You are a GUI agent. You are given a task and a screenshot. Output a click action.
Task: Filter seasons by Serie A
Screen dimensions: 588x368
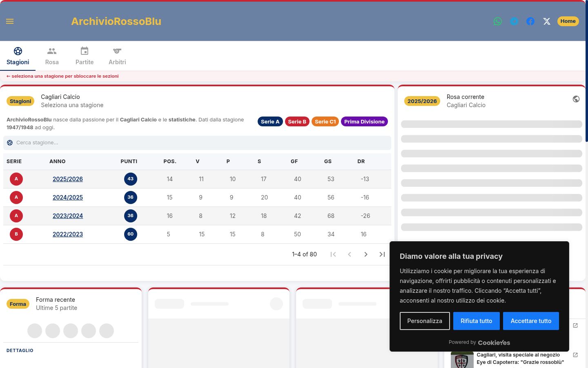270,122
